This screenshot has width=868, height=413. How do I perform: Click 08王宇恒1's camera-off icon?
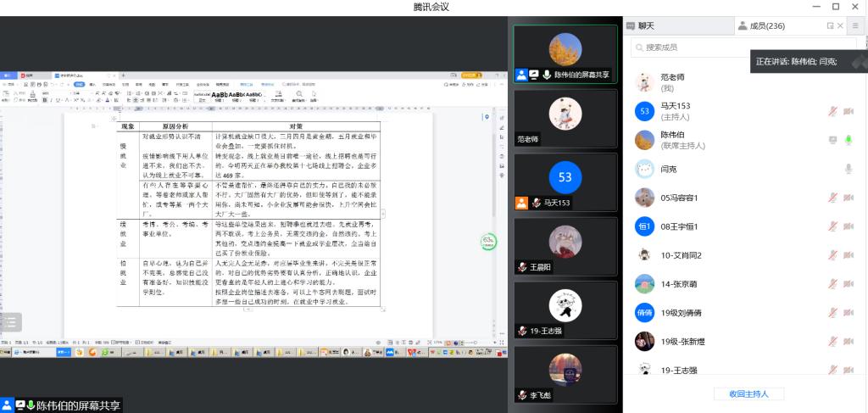coord(848,226)
